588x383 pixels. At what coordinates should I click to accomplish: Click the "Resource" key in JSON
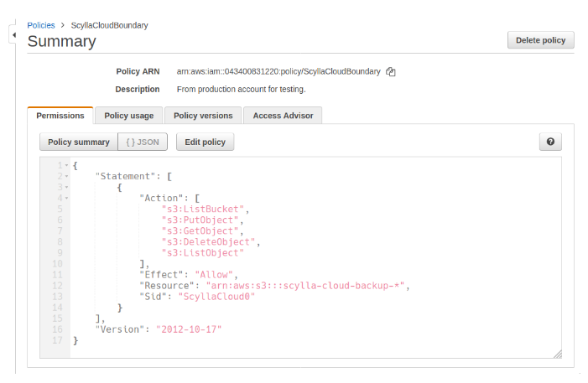(x=167, y=286)
